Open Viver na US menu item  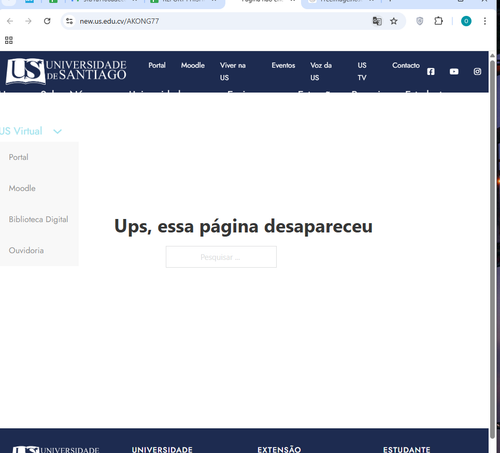tap(233, 71)
